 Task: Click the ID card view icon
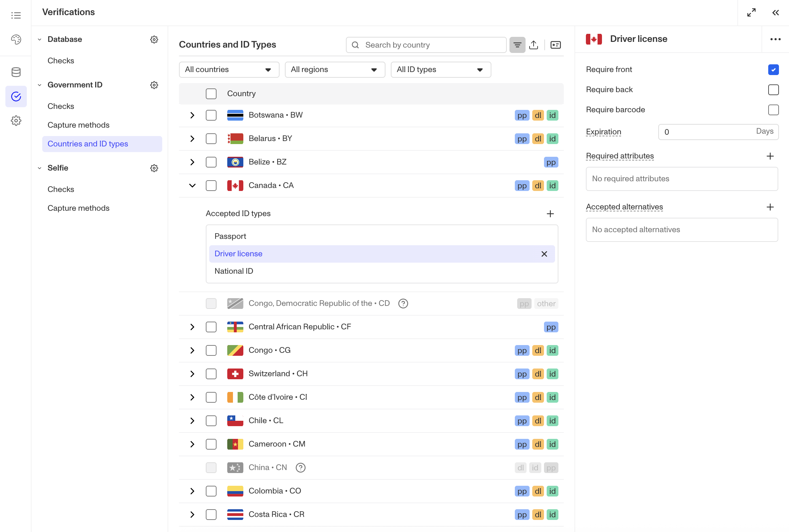click(x=555, y=45)
